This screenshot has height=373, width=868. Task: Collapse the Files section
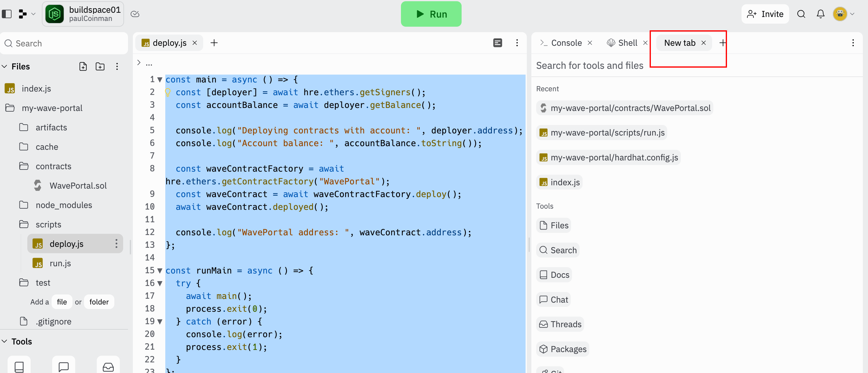point(5,66)
